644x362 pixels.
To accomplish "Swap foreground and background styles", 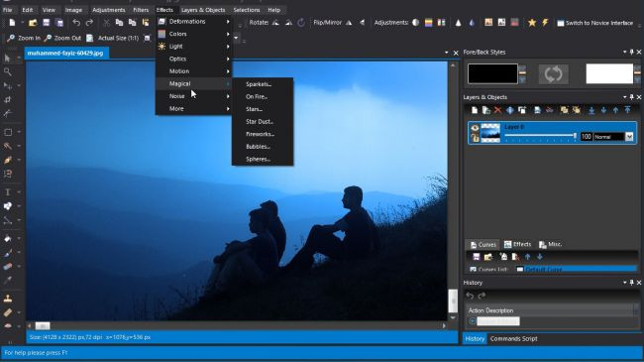I will click(553, 74).
